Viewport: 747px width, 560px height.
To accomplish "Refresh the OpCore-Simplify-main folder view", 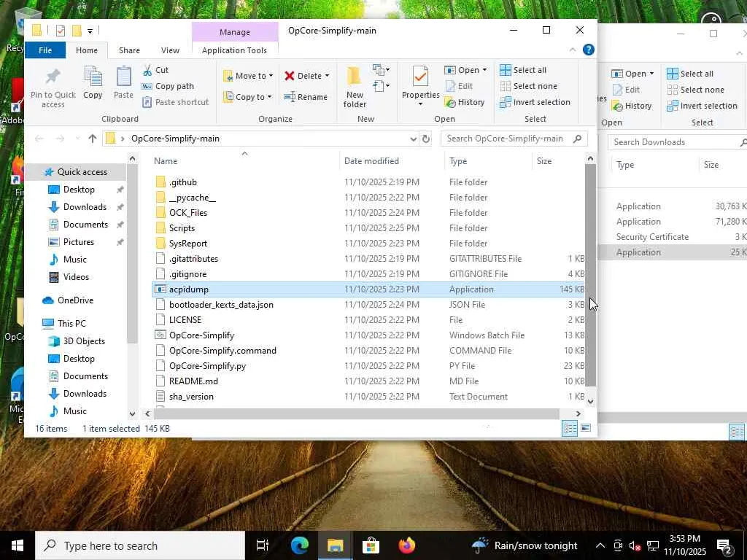I will point(426,139).
